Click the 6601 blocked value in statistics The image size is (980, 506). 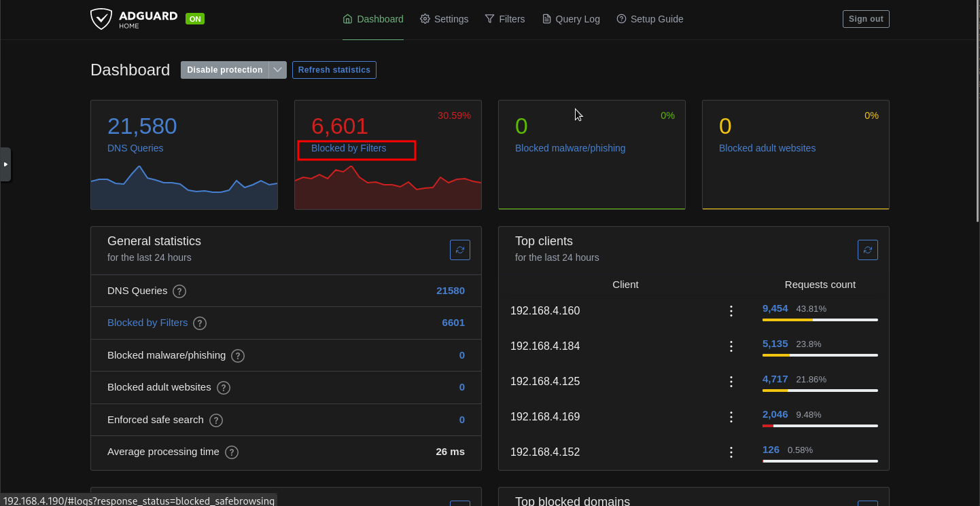point(453,323)
